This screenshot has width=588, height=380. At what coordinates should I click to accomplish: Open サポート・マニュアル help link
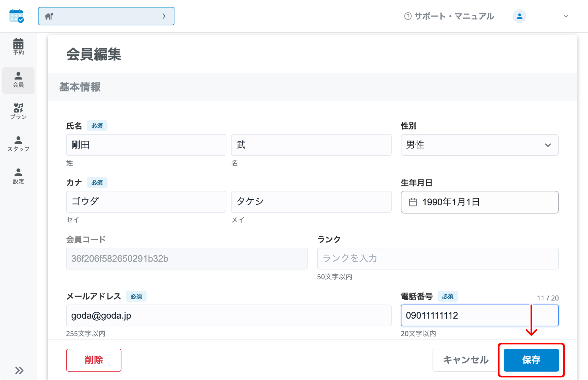449,16
